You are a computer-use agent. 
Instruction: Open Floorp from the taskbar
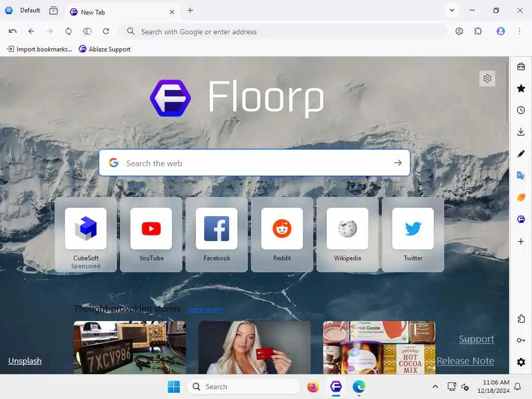click(336, 387)
